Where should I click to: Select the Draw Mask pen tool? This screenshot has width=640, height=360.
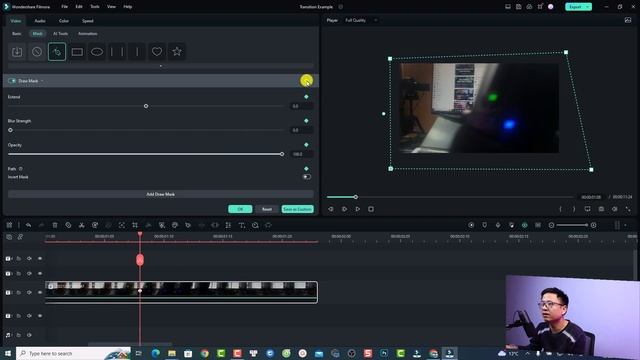click(57, 52)
